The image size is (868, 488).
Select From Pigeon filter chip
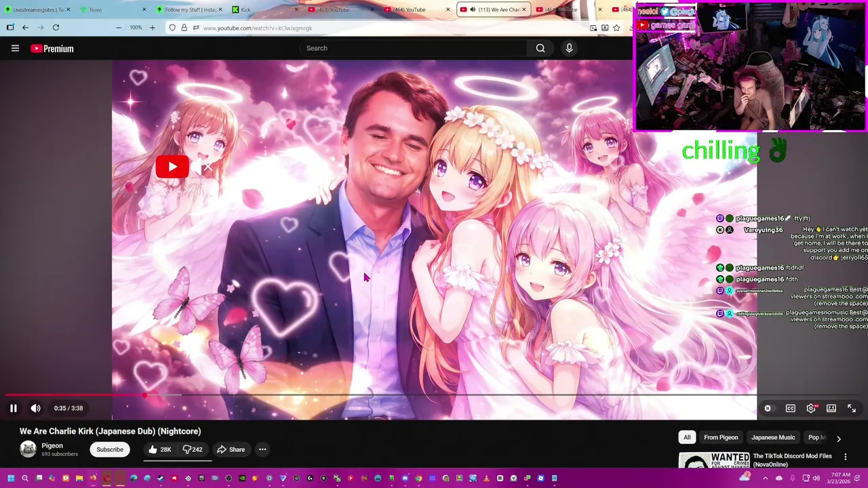point(721,438)
